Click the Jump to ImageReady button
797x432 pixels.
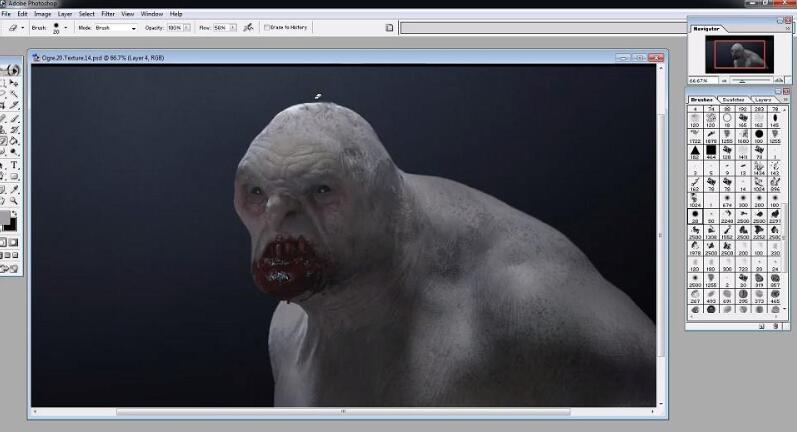pos(9,269)
